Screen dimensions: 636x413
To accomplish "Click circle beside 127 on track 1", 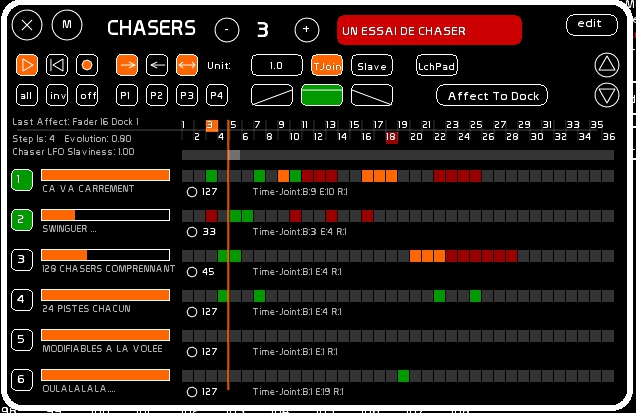I will 192,192.
